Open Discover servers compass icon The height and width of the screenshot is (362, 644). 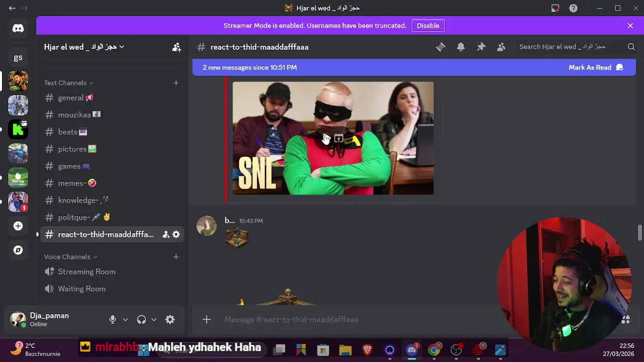[18, 250]
